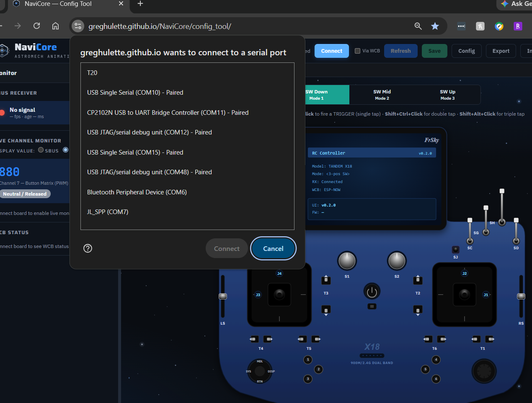Click the left J3/J4 joystick

pyautogui.click(x=279, y=295)
